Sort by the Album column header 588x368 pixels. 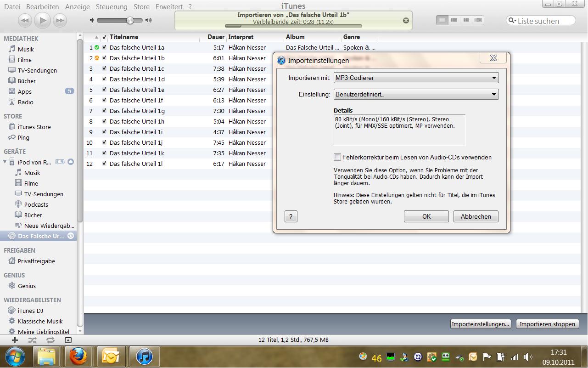coord(313,37)
